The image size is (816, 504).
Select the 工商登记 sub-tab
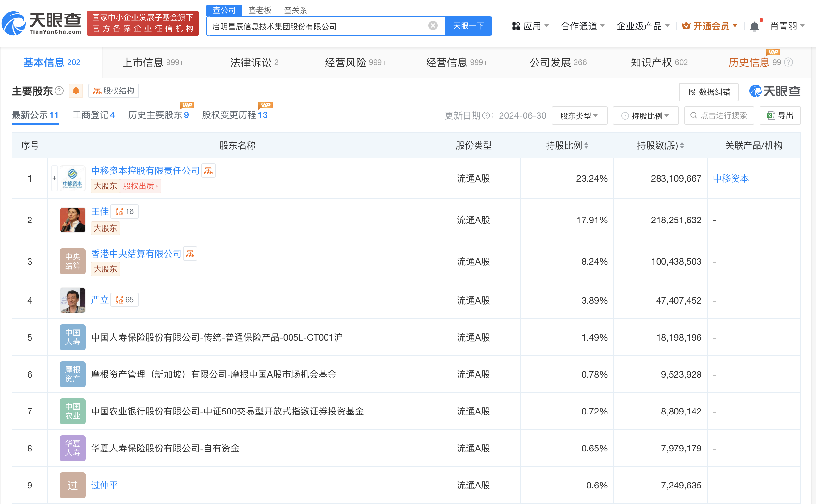tap(93, 115)
